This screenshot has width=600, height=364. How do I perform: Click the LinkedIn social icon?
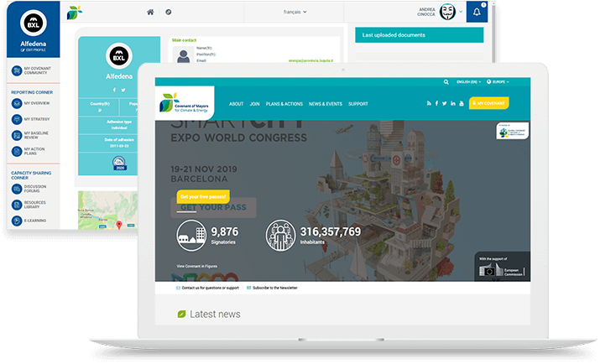pos(452,103)
